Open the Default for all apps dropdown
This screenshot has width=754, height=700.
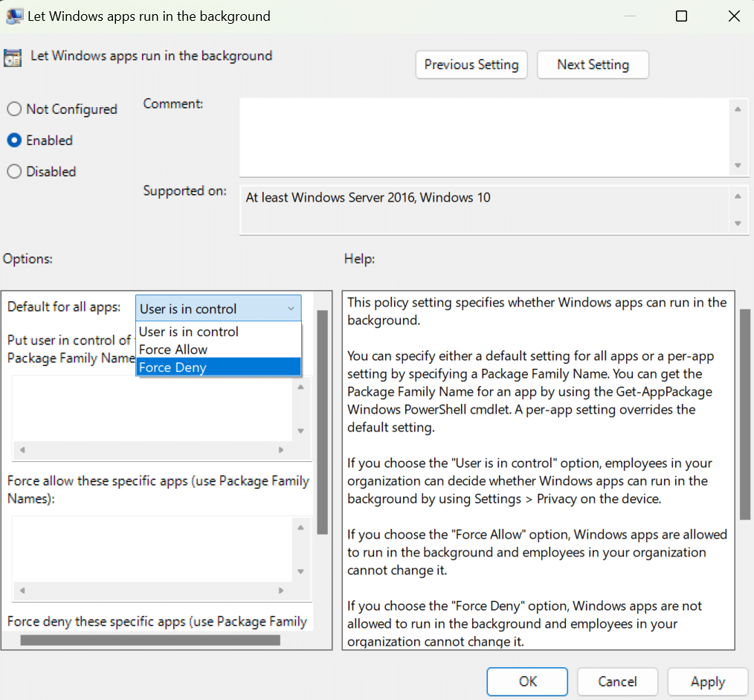(219, 309)
